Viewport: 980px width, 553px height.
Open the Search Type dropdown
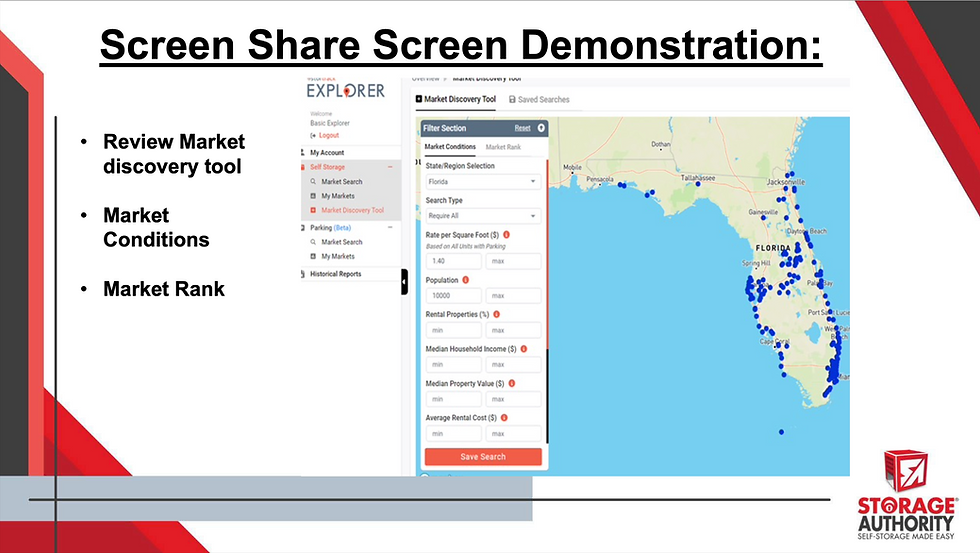click(x=483, y=216)
